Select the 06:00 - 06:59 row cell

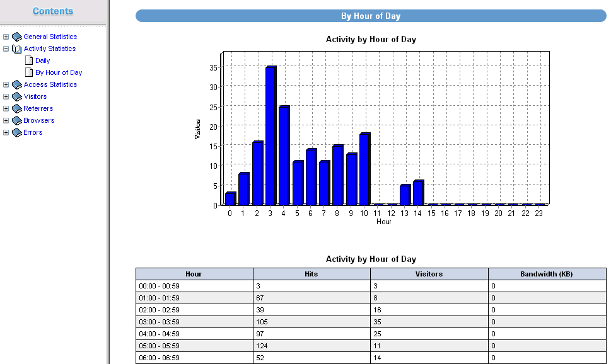tap(194, 358)
